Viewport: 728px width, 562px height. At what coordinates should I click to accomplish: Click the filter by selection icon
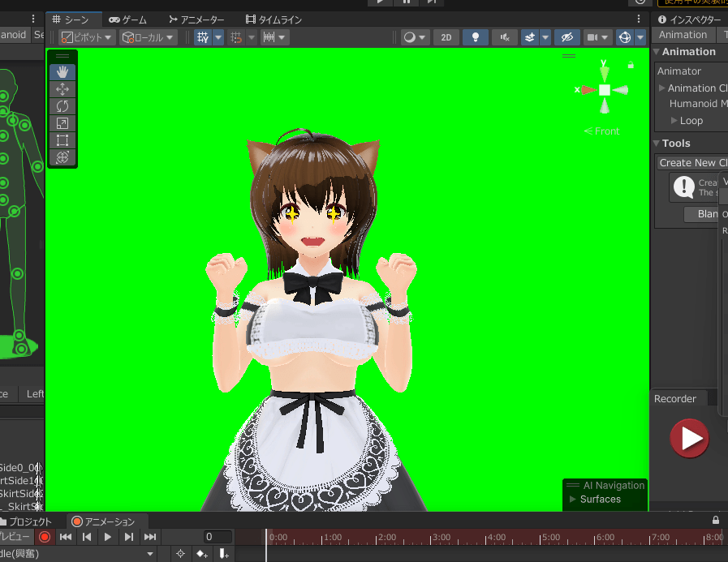tap(181, 554)
